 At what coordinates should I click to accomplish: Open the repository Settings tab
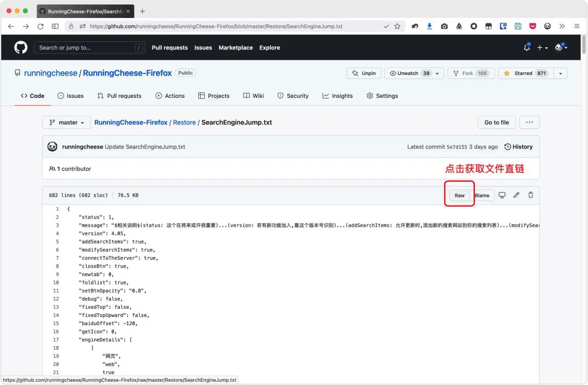pos(382,96)
